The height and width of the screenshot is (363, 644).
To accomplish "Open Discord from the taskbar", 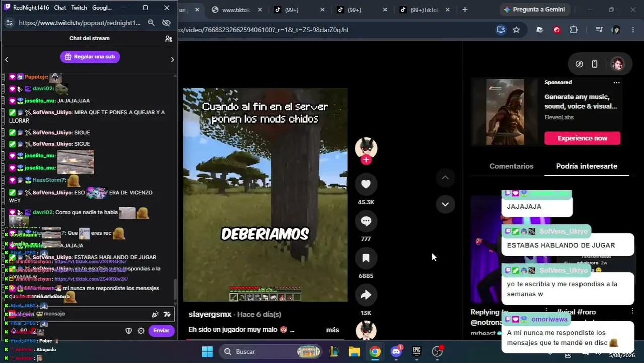I will tap(396, 351).
